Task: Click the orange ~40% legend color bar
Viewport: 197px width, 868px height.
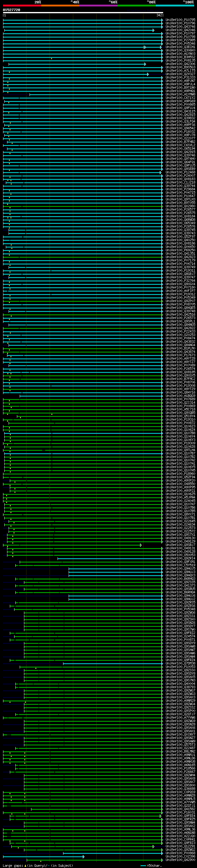Action: (60, 6)
